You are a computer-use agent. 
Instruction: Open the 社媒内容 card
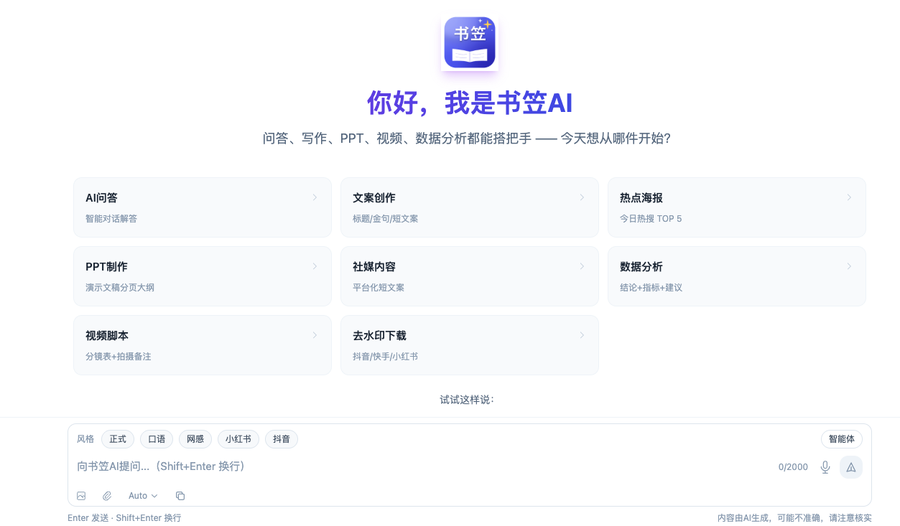click(470, 276)
